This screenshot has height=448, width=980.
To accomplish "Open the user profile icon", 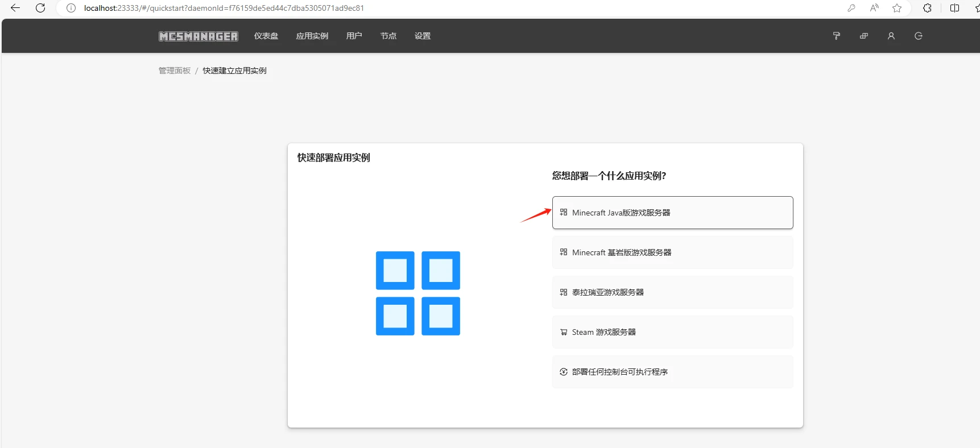I will point(891,36).
